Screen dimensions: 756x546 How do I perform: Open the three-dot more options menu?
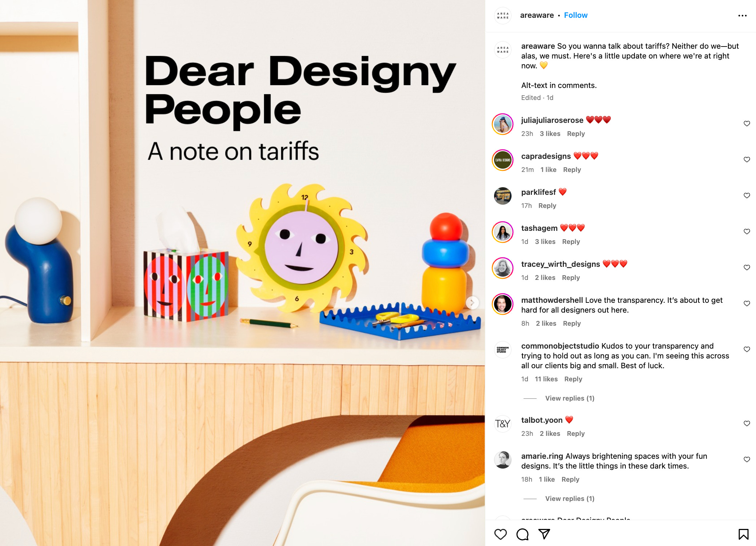point(742,16)
